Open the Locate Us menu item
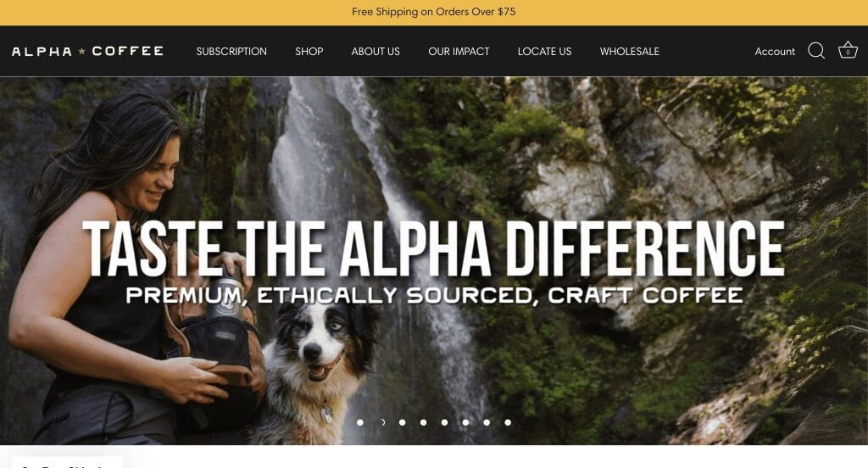 point(545,52)
